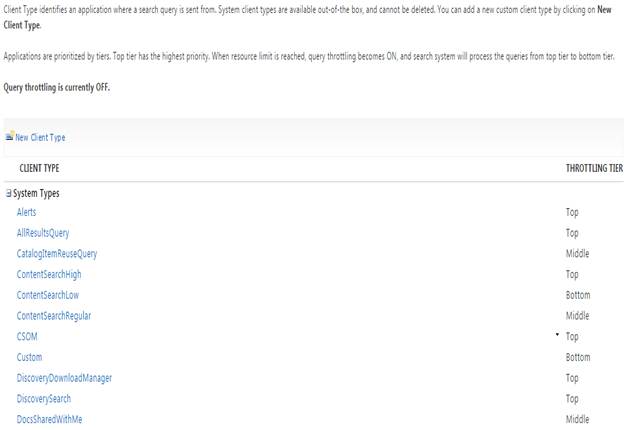The height and width of the screenshot is (430, 624).
Task: Click the New Client Type icon
Action: point(9,137)
